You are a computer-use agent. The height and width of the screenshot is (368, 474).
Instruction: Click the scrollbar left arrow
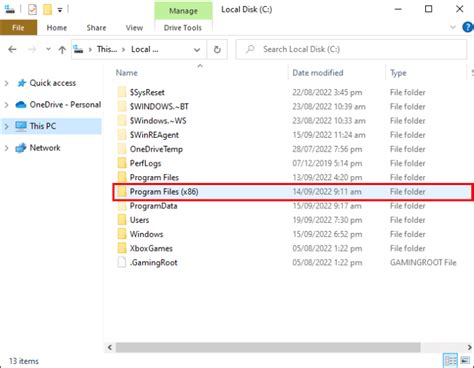coord(110,347)
